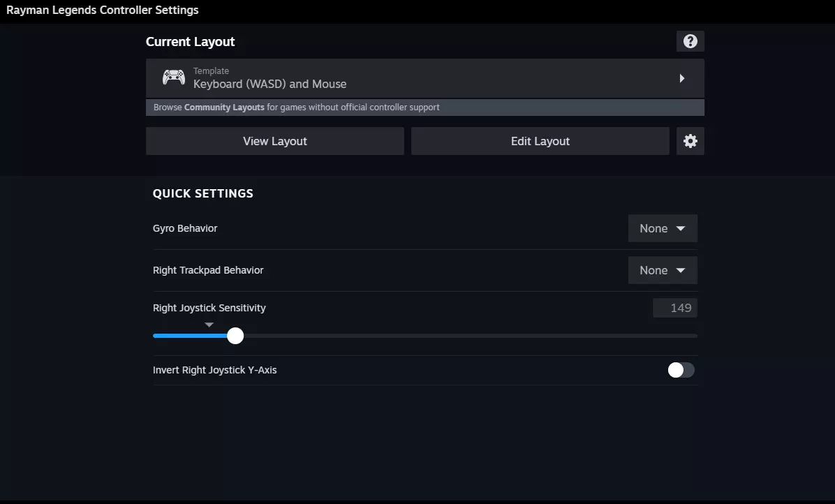Image resolution: width=835 pixels, height=504 pixels.
Task: Toggle Invert Right Joystick Y-Axis switch
Action: pyautogui.click(x=681, y=370)
